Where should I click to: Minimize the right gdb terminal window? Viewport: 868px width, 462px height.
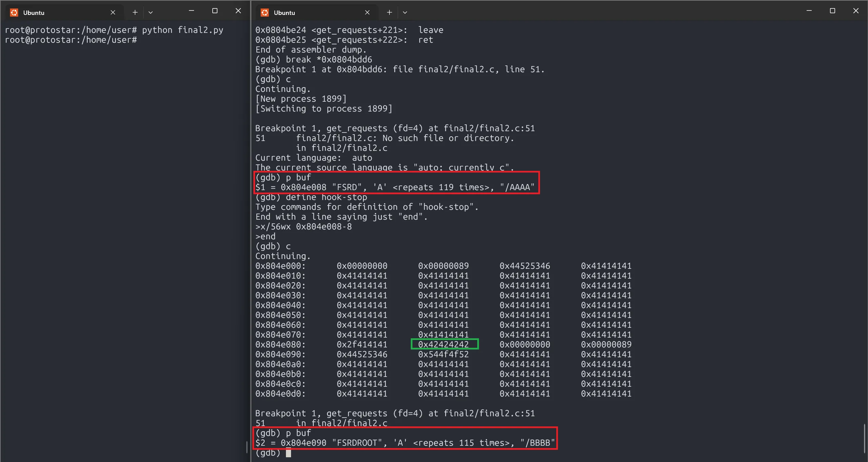(809, 11)
